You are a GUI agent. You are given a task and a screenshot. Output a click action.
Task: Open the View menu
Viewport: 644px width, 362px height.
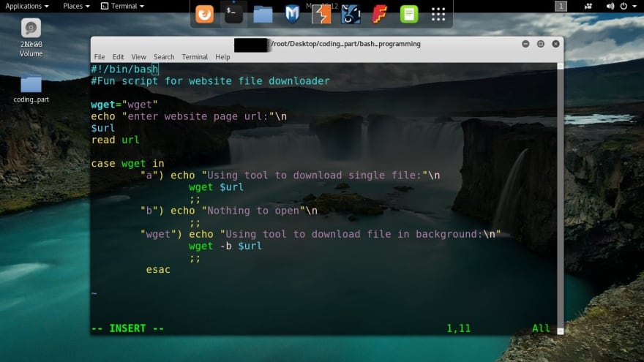click(x=138, y=56)
